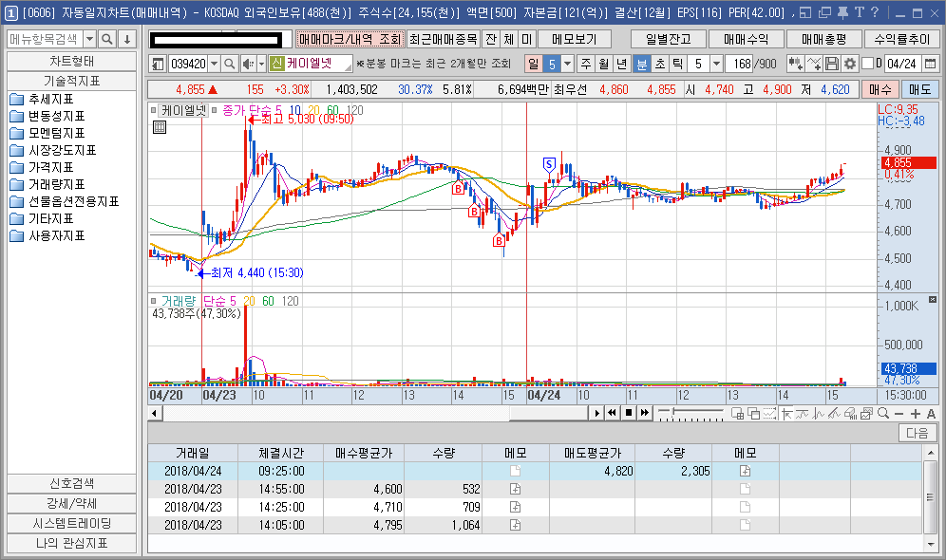Select the 일 daily period toggle
The height and width of the screenshot is (560, 946).
coord(534,64)
